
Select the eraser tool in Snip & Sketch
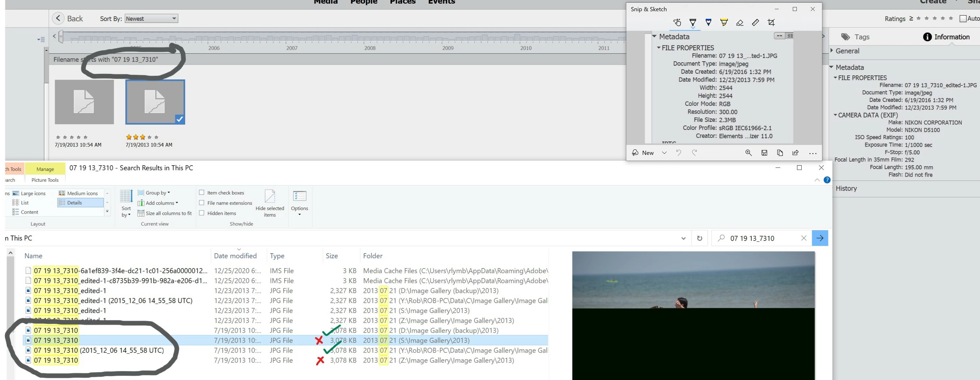[x=740, y=22]
